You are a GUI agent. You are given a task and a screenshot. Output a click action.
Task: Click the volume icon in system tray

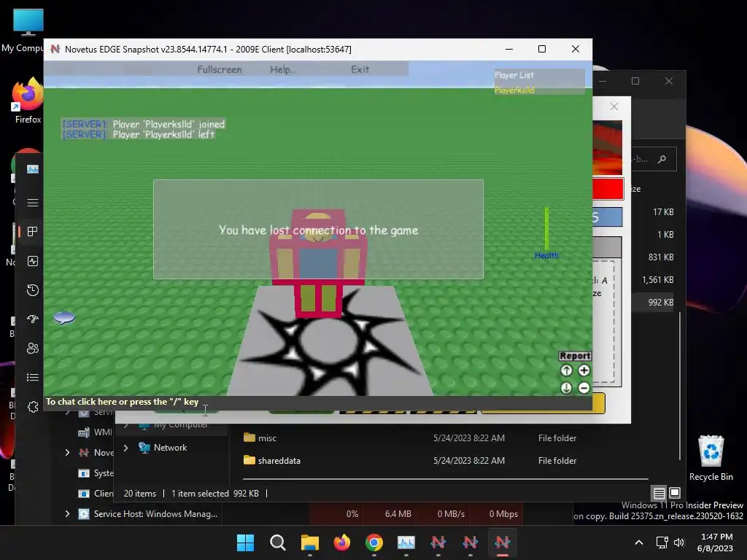coord(679,542)
